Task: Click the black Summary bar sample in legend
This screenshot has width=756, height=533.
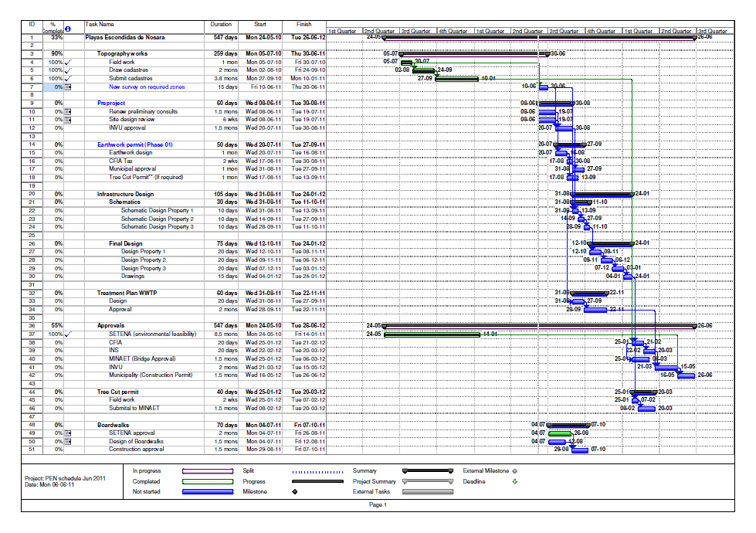Action: click(x=428, y=470)
